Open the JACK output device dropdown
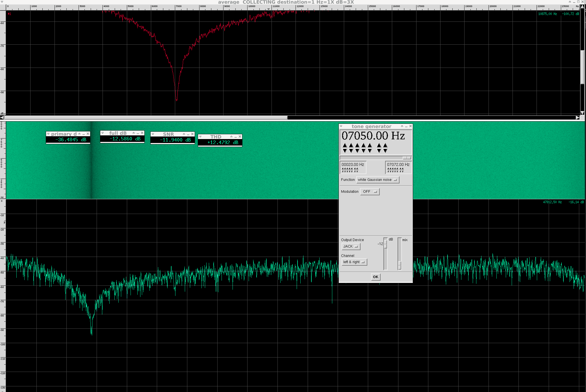 tap(351, 246)
